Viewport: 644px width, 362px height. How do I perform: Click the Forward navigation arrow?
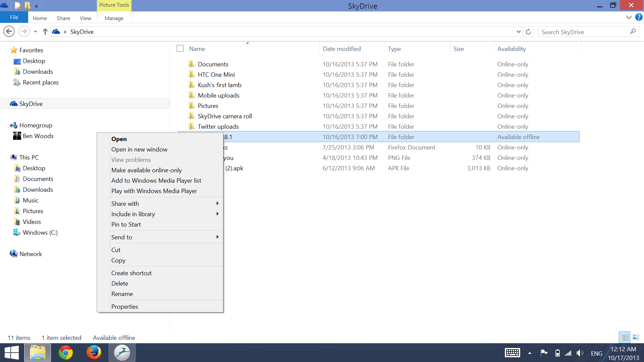click(24, 32)
